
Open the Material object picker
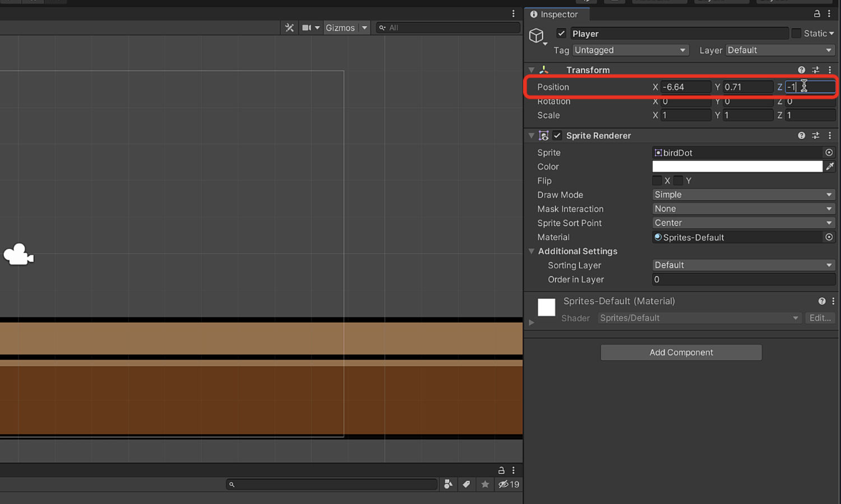pyautogui.click(x=829, y=237)
